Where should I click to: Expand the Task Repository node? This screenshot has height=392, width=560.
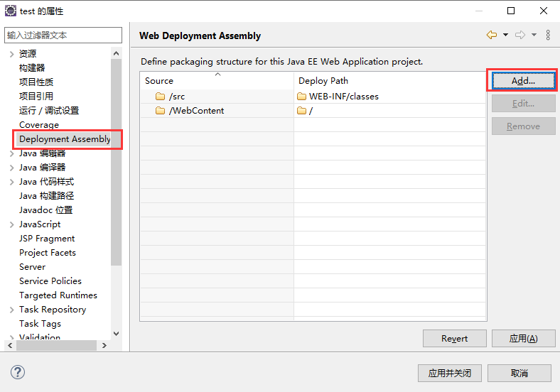(x=12, y=310)
